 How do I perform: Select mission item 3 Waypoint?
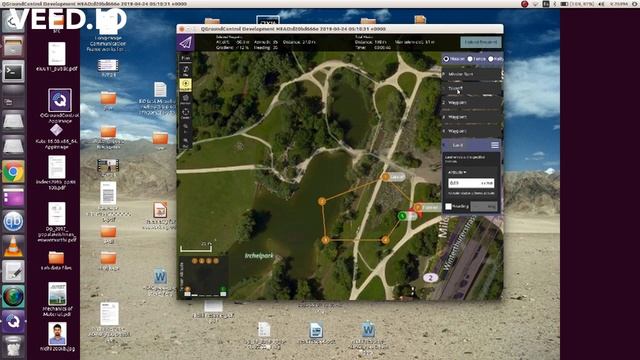pyautogui.click(x=471, y=117)
